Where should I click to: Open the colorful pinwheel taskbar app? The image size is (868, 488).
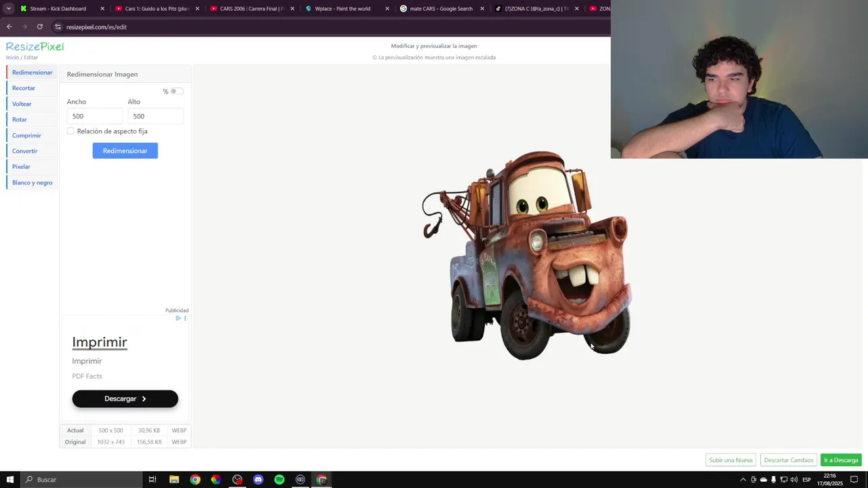tap(216, 479)
